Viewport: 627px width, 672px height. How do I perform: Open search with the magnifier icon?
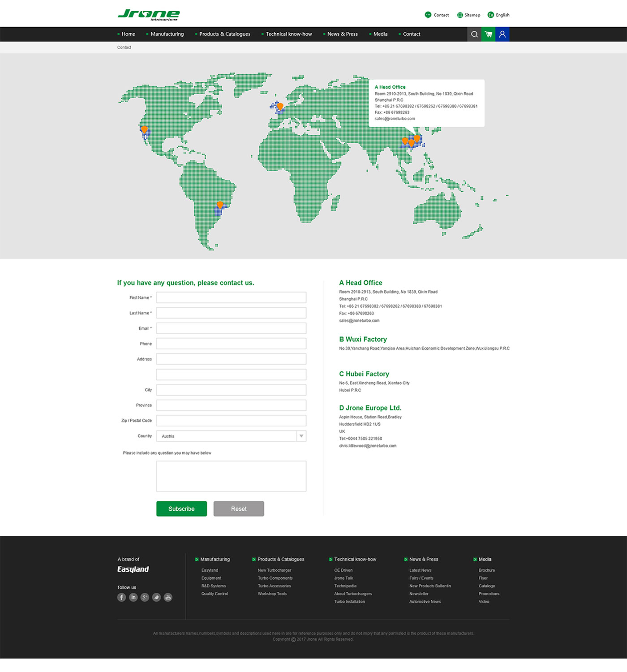pos(474,34)
